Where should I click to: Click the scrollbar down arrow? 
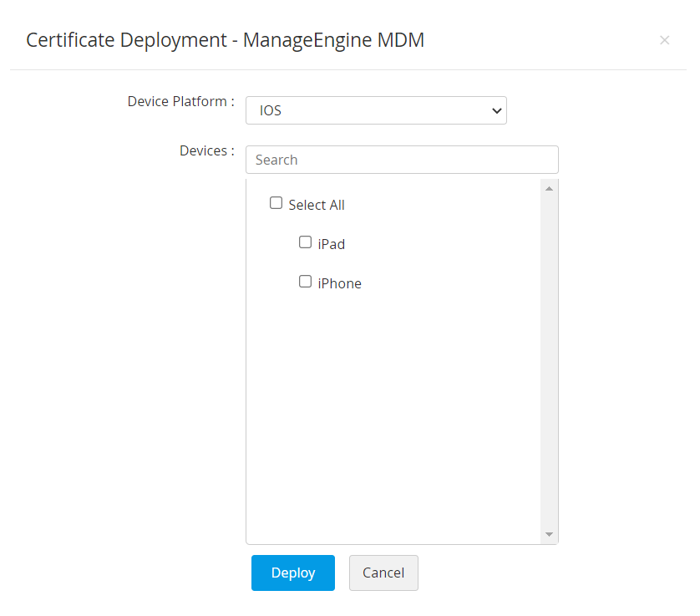point(549,533)
